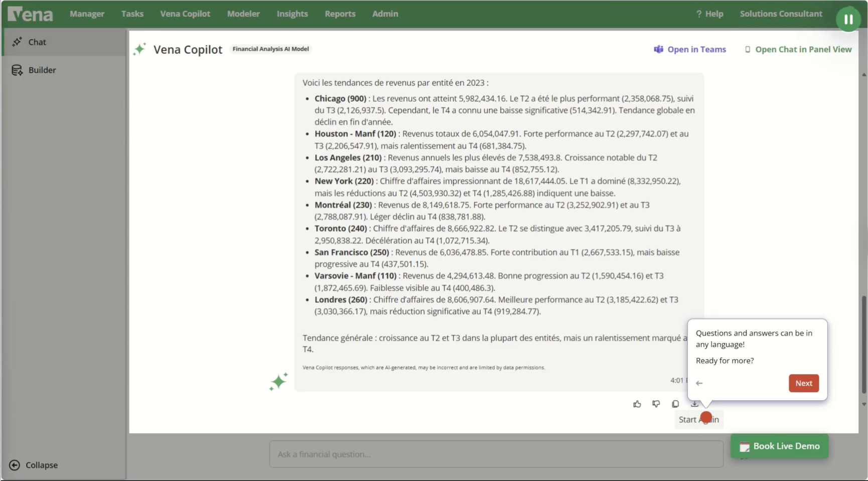Switch to the Insights section
Viewport: 868px width, 481px height.
coord(292,14)
